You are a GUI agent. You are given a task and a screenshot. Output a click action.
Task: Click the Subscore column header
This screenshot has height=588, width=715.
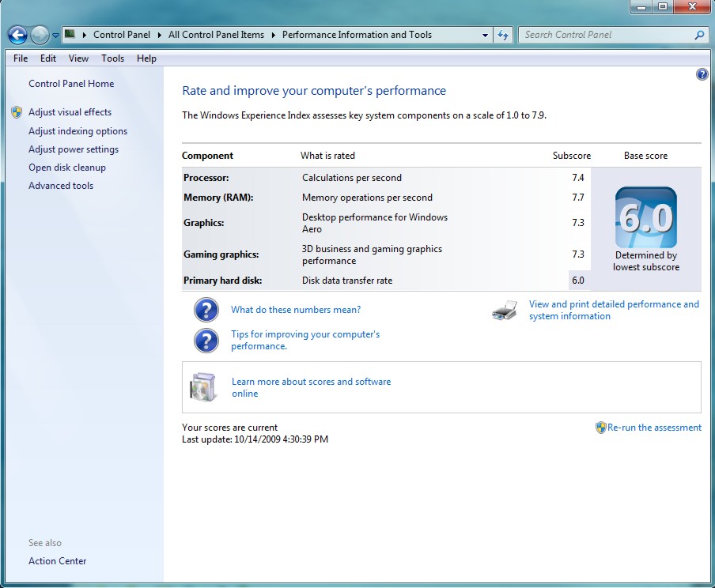[571, 156]
